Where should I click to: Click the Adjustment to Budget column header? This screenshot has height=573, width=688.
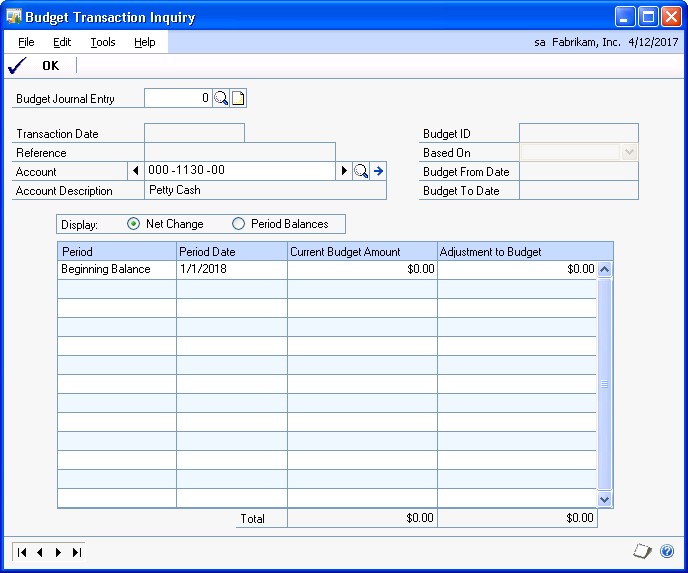[x=525, y=251]
